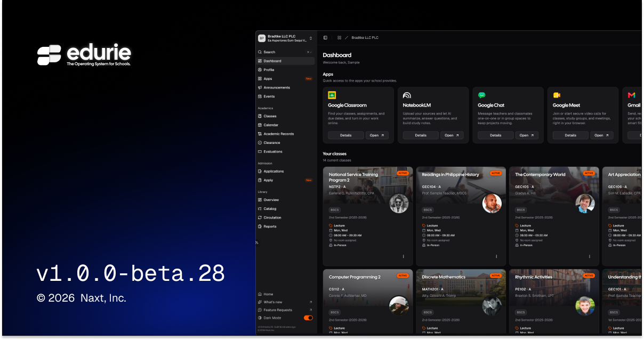Open the What's new link
The width and height of the screenshot is (644, 340).
pos(285,302)
